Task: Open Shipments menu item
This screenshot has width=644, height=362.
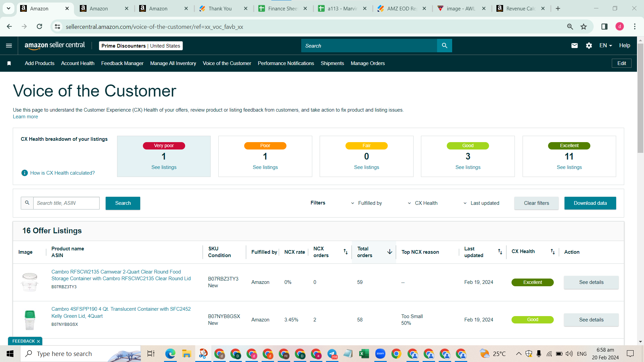Action: point(332,63)
